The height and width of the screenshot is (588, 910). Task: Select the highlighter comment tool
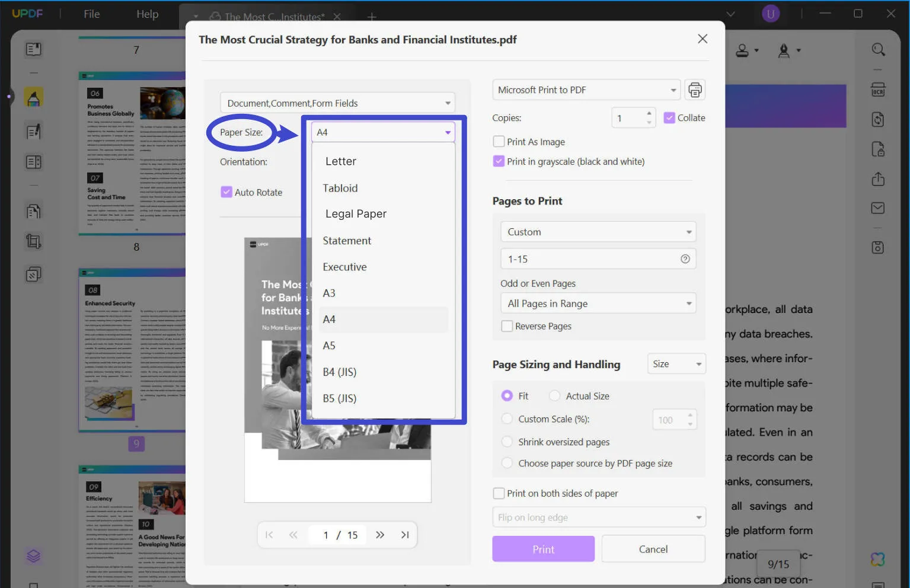point(34,98)
